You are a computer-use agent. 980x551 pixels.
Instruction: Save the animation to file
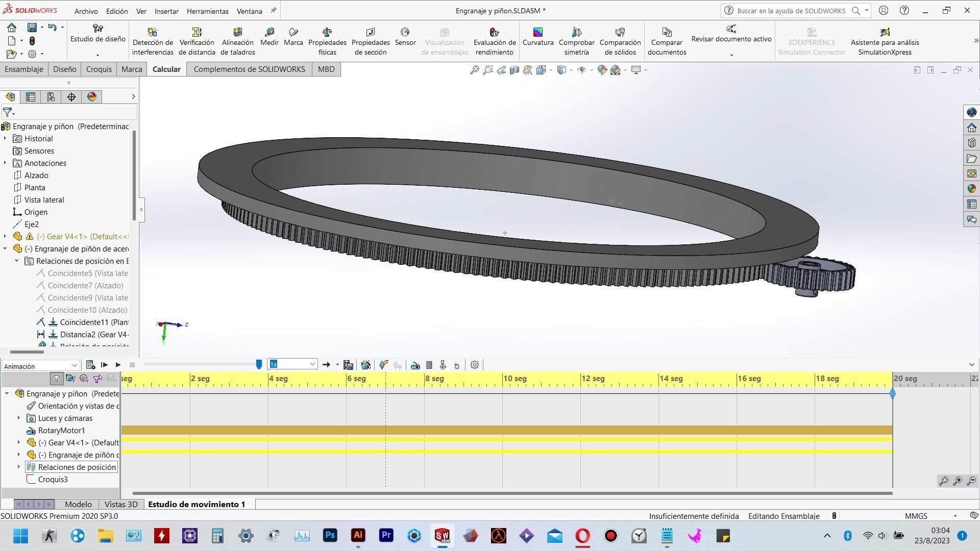348,365
